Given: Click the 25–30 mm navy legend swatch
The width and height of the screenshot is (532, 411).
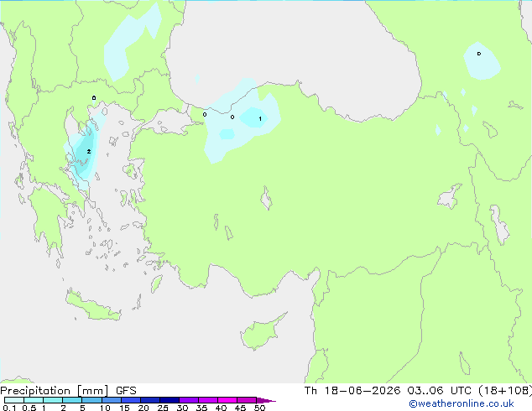Looking at the screenshot, I should tap(169, 400).
